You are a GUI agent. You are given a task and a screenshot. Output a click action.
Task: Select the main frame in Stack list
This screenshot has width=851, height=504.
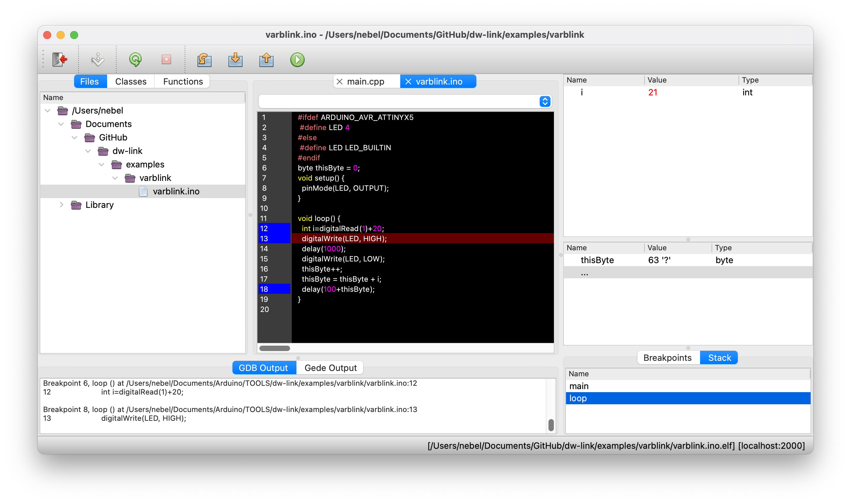[579, 386]
